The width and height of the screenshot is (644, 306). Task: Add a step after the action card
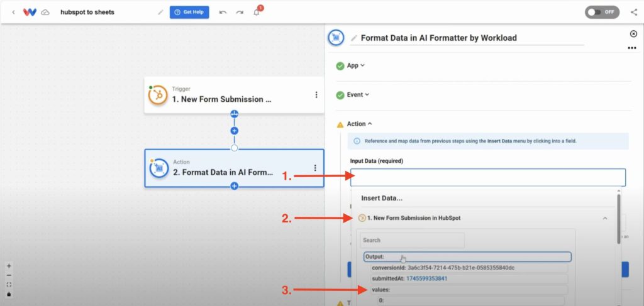234,186
